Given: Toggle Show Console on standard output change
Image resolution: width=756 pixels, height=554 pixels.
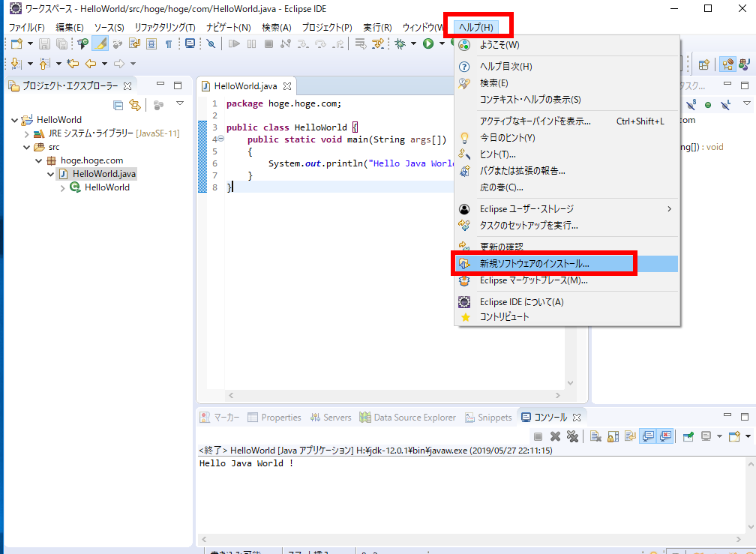Looking at the screenshot, I should coord(649,436).
